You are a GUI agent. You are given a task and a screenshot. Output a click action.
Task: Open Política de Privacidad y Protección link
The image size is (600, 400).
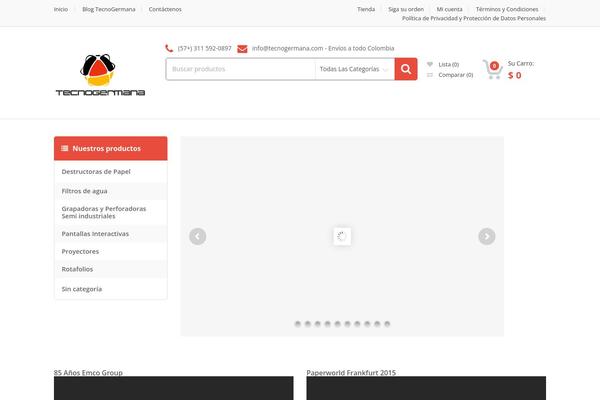[x=474, y=18]
